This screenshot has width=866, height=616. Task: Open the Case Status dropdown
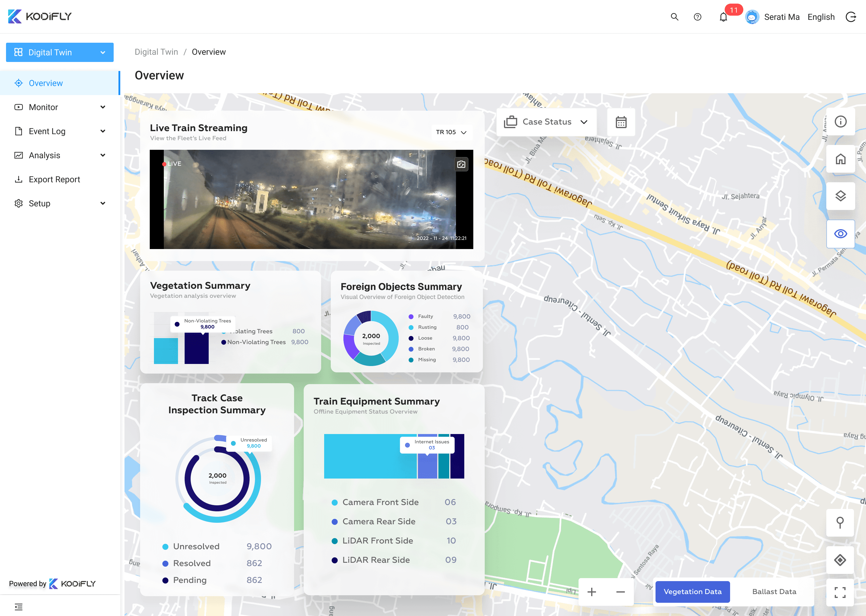546,122
